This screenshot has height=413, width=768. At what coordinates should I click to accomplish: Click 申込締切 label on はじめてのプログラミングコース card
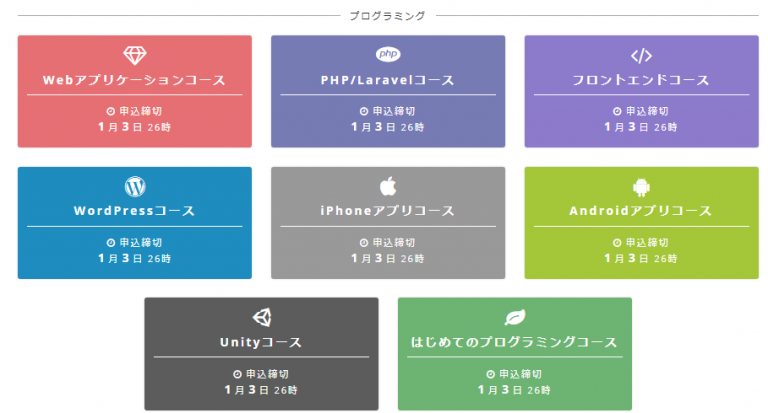(x=520, y=374)
